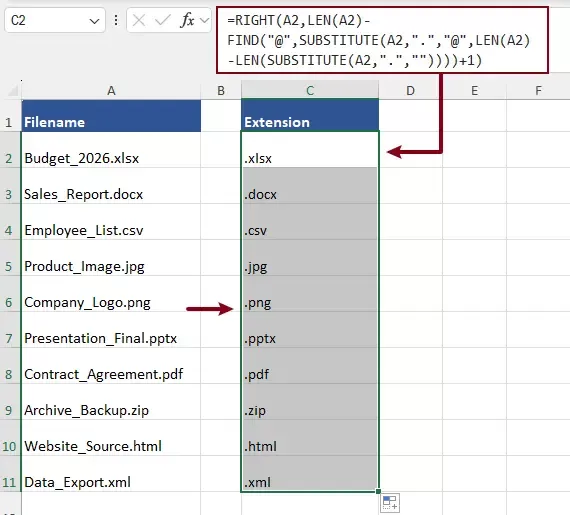This screenshot has width=570, height=515.
Task: Grab the fill handle below .xml cell
Action: pyautogui.click(x=378, y=491)
